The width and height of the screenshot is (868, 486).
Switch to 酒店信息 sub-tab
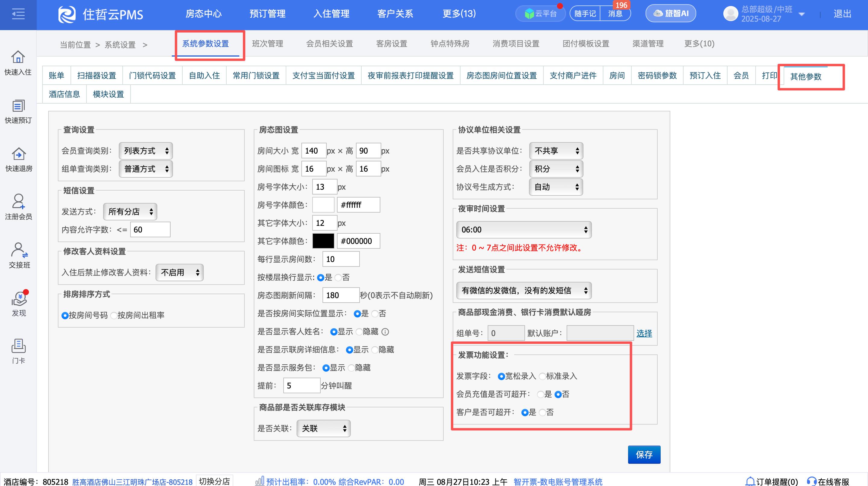tap(64, 95)
